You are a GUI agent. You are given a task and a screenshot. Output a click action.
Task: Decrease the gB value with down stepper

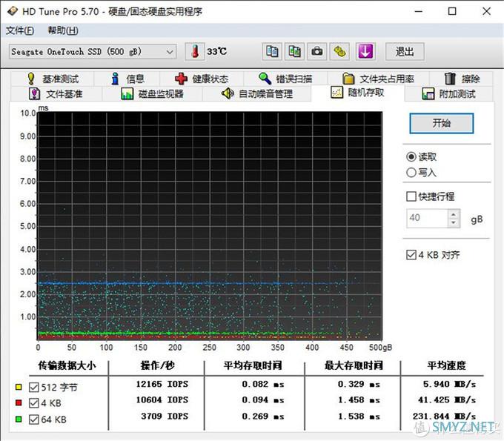click(x=454, y=223)
